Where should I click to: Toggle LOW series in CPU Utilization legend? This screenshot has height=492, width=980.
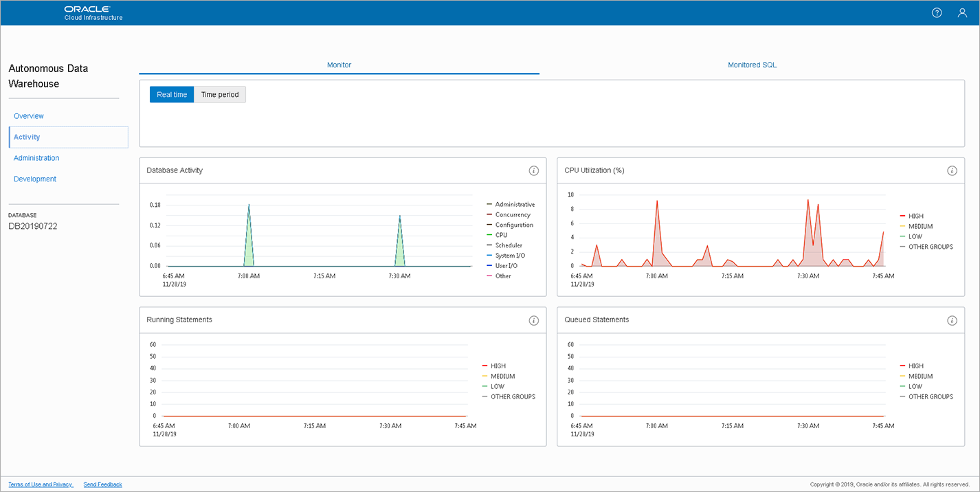[x=911, y=236]
